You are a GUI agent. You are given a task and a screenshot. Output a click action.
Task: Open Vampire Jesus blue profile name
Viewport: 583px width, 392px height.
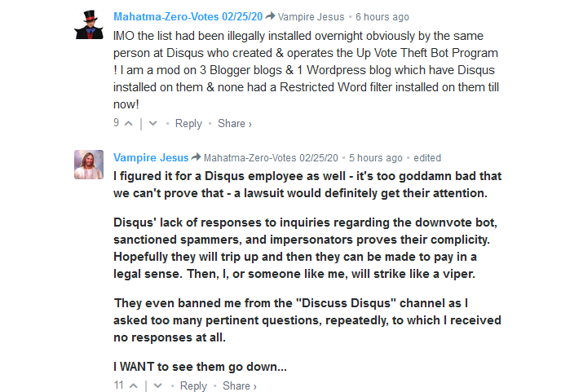coord(151,157)
